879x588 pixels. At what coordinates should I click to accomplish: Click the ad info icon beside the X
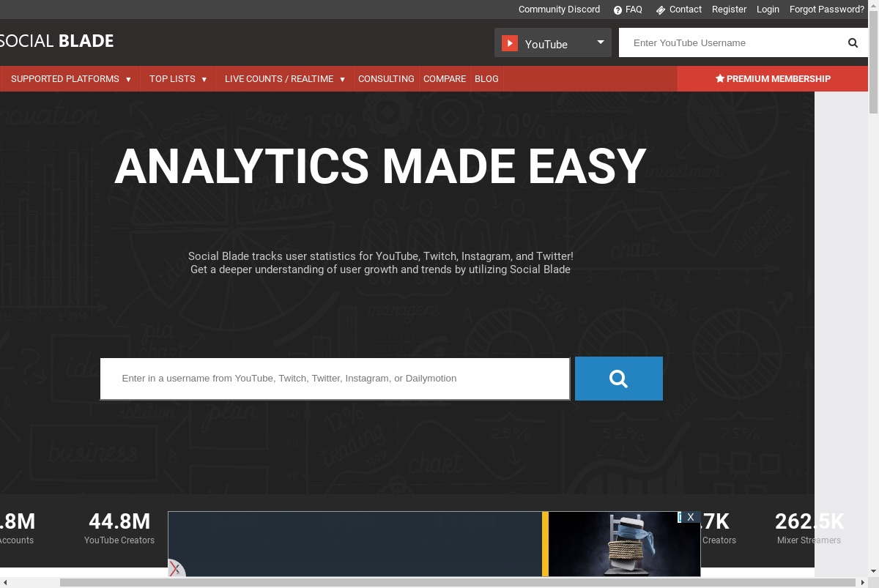point(680,517)
